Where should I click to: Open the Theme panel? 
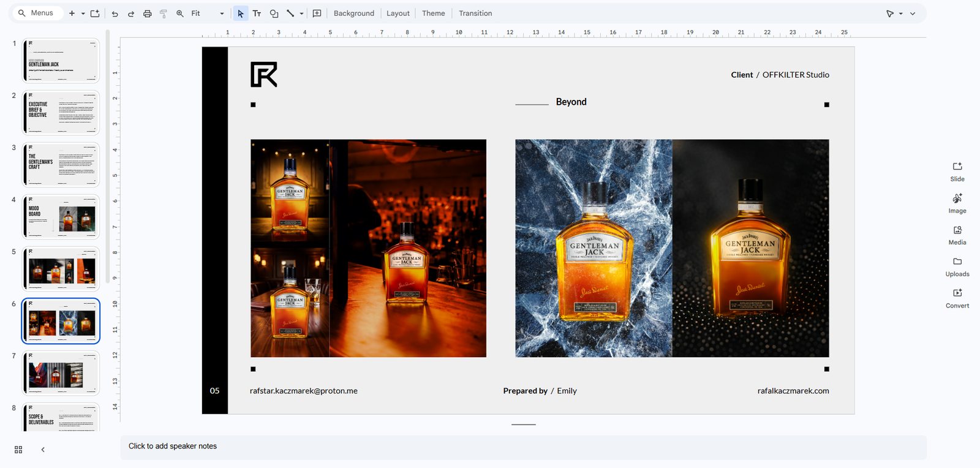[434, 13]
